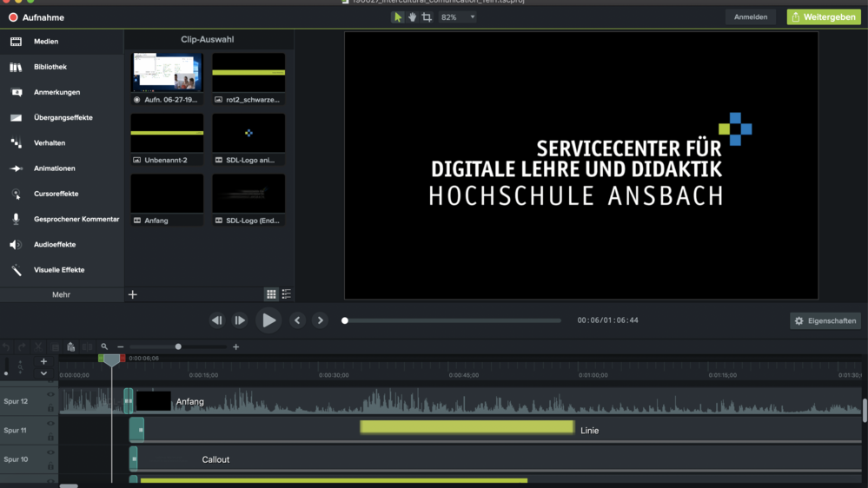Click the timeline zoom slider handle
Viewport: 868px width, 488px height.
178,347
